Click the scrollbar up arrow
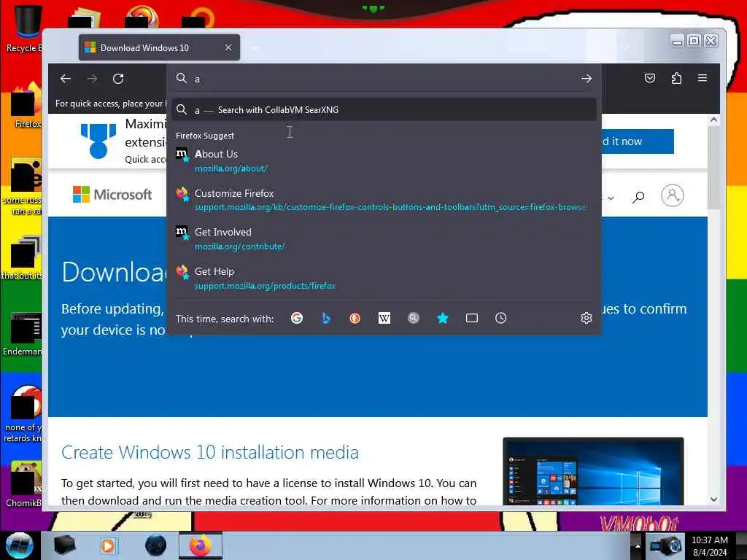The width and height of the screenshot is (747, 560). point(713,120)
